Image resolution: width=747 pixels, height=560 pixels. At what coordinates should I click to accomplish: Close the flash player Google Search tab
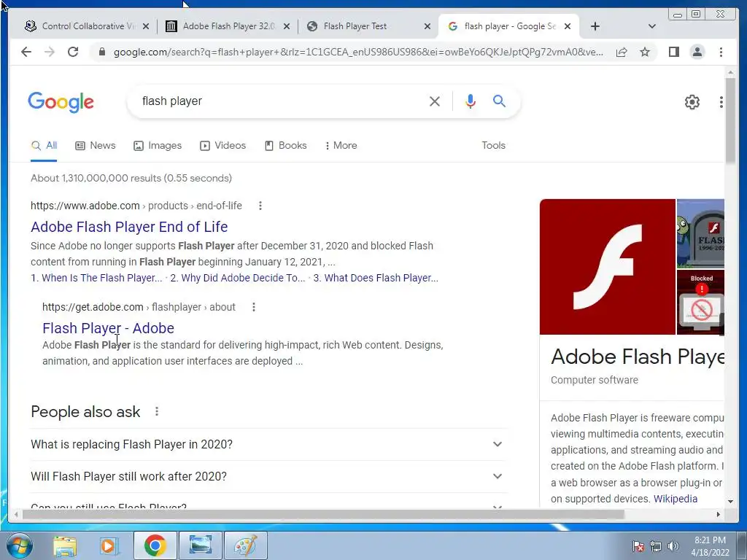pos(568,26)
